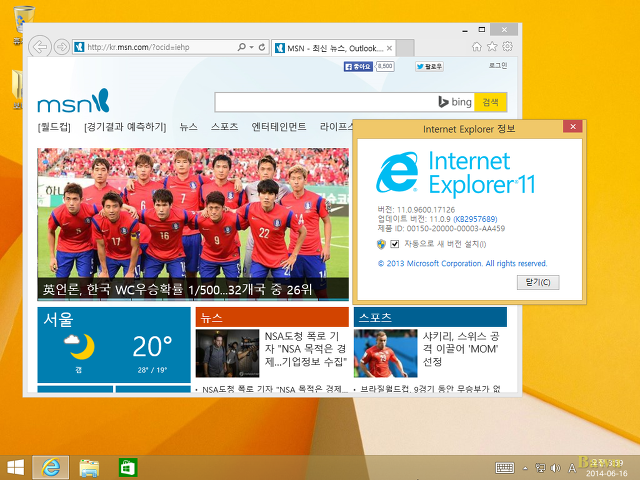Click the blue 스포츠 section header

[x=430, y=317]
